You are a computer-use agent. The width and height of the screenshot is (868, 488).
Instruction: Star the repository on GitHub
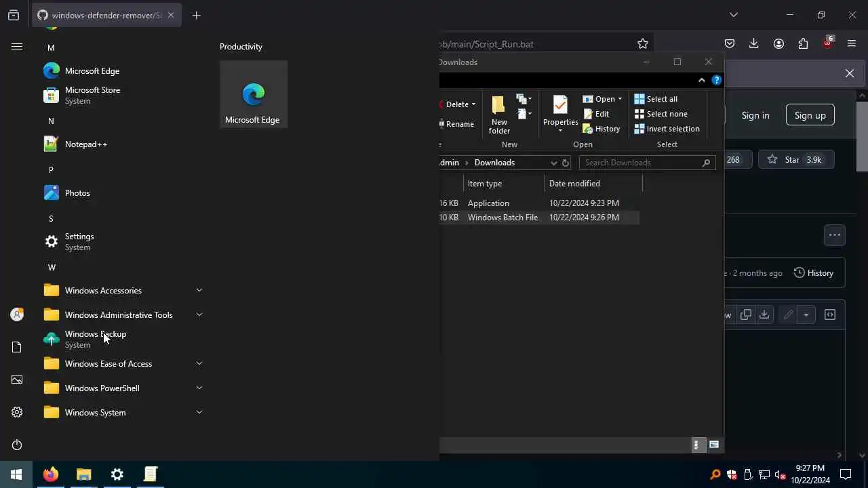(795, 160)
